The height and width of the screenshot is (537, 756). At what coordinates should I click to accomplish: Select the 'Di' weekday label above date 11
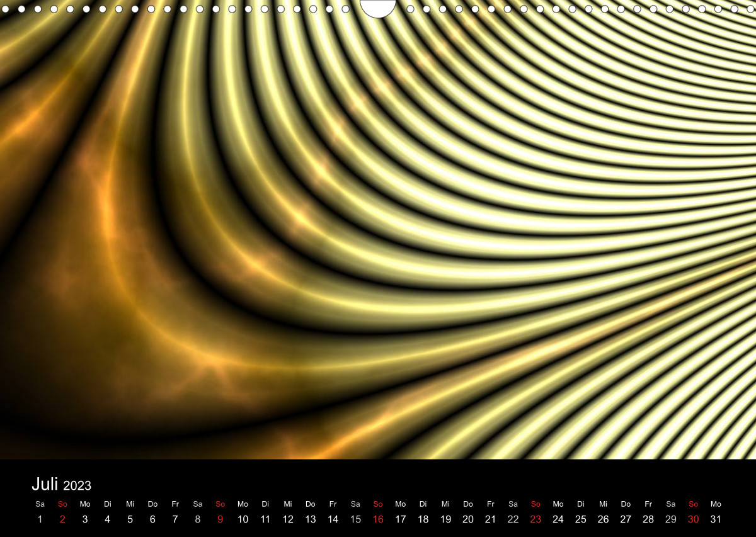pyautogui.click(x=265, y=504)
